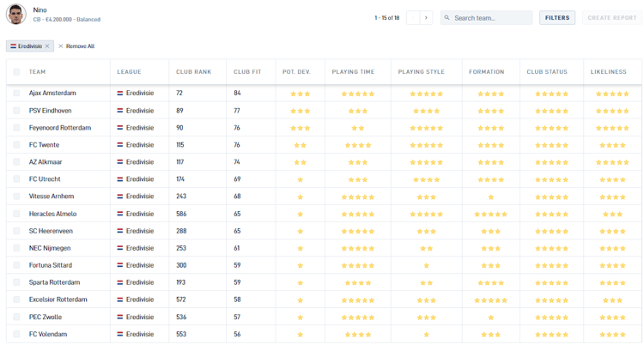
Task: Select the Feyenoord Rotterdam checkbox
Action: click(16, 128)
